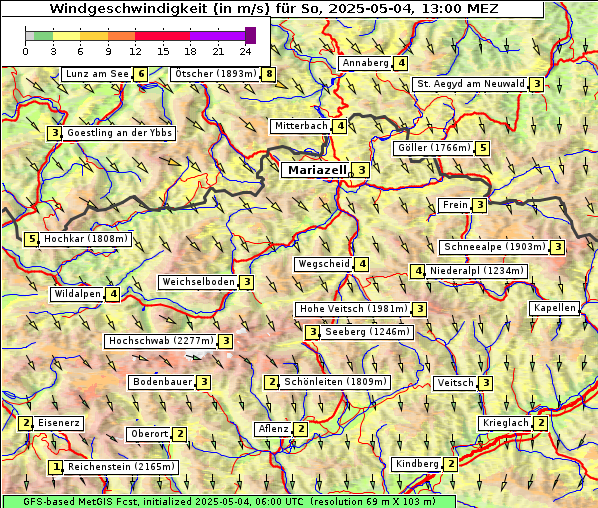Click the Hochschwab (2277m) station label
This screenshot has height=508, width=598.
coord(161,341)
